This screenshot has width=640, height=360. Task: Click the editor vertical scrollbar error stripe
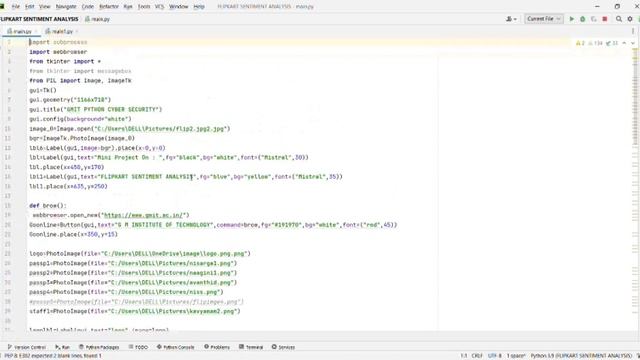tap(635, 188)
